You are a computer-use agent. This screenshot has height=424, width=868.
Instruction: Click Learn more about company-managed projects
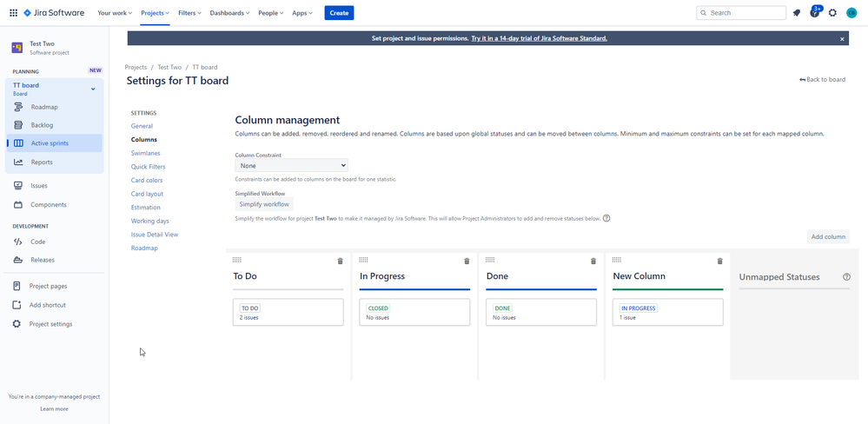(x=54, y=409)
